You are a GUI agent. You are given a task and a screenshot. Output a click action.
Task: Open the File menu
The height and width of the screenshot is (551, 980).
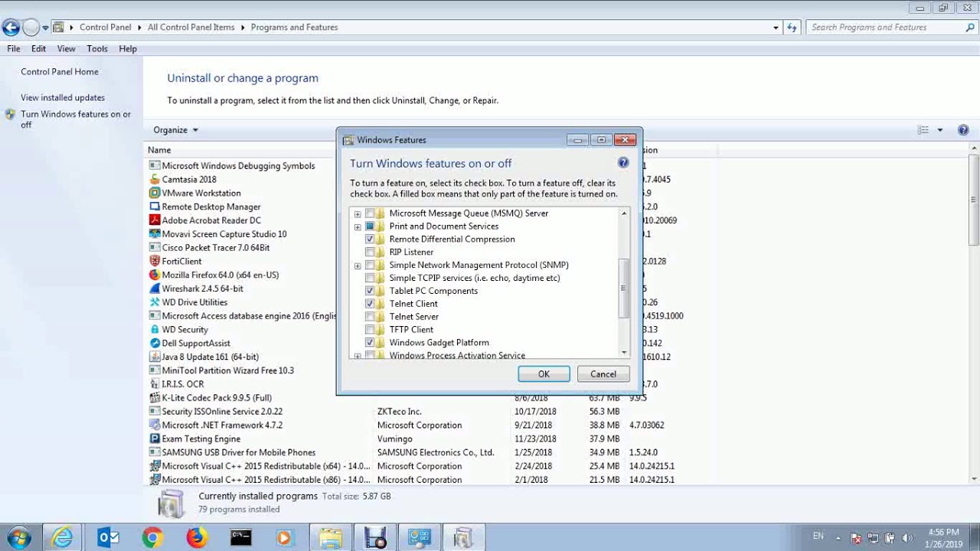click(x=14, y=48)
